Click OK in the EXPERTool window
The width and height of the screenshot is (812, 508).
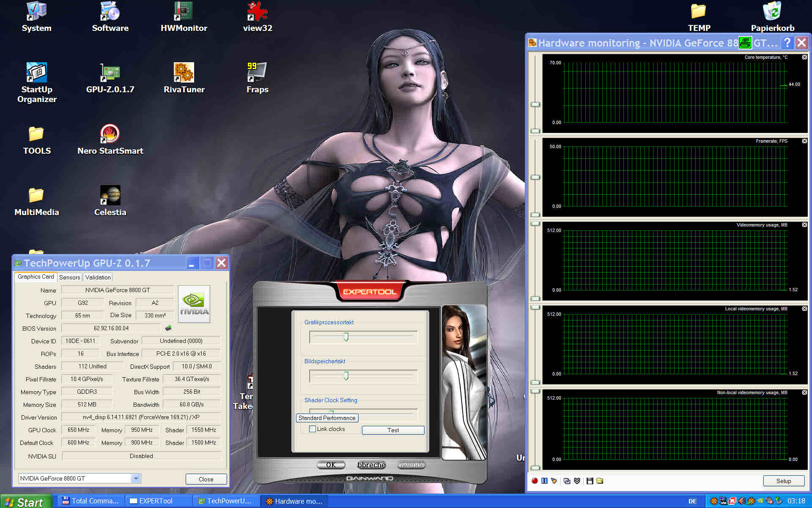(331, 465)
